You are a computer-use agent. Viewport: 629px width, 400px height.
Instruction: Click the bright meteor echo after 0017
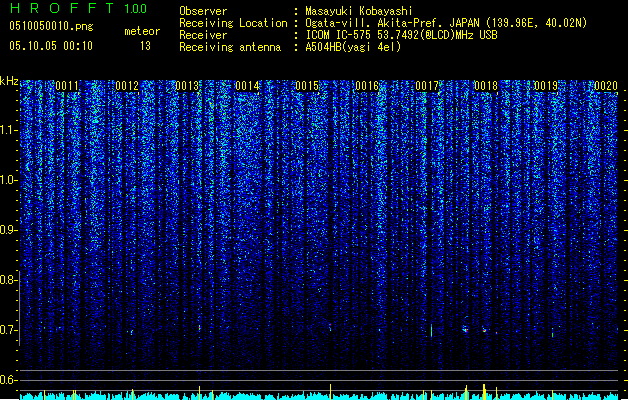(465, 330)
